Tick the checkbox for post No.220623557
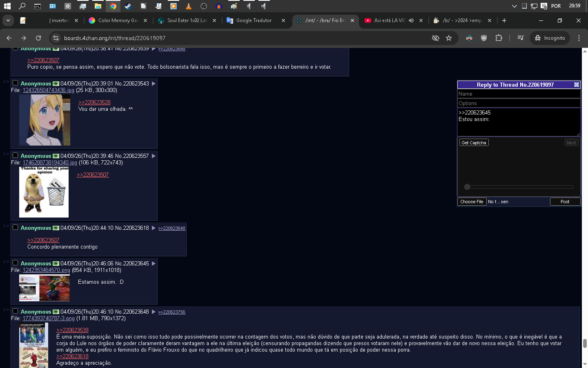 15,155
